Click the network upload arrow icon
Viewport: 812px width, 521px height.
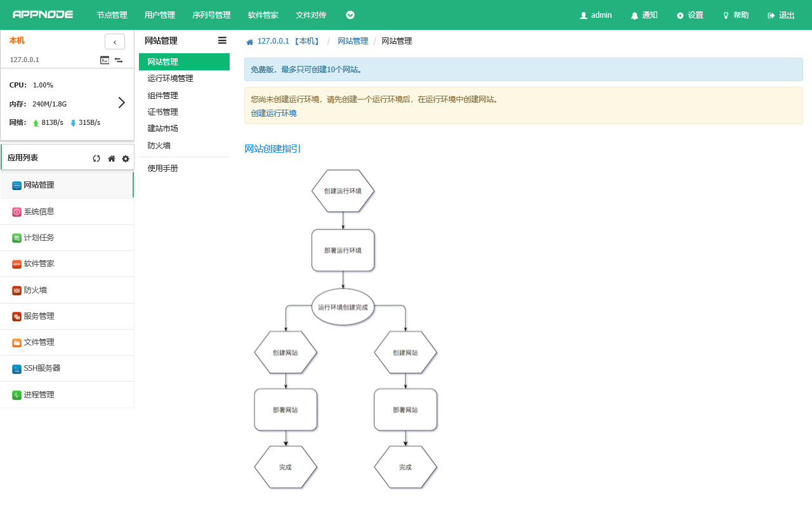36,123
